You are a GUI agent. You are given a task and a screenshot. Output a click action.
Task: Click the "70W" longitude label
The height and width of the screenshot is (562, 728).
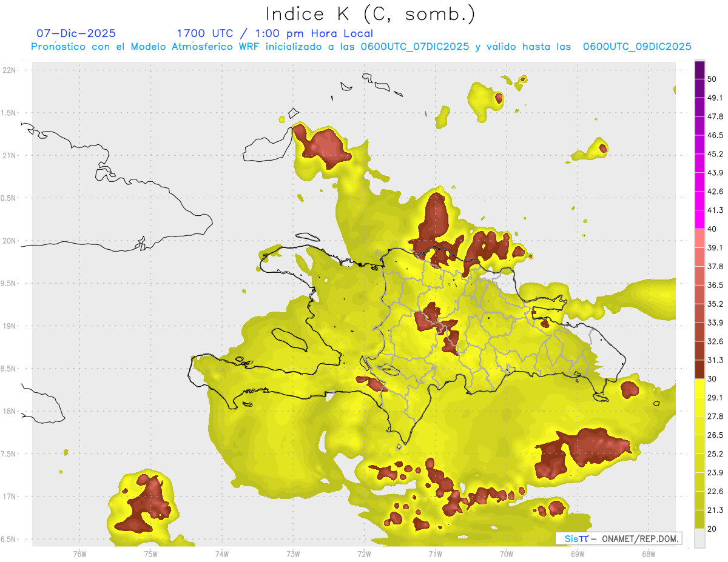(507, 554)
